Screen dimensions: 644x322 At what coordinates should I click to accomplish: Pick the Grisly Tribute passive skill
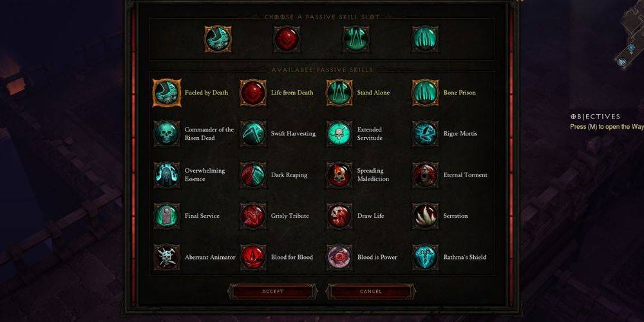point(275,216)
